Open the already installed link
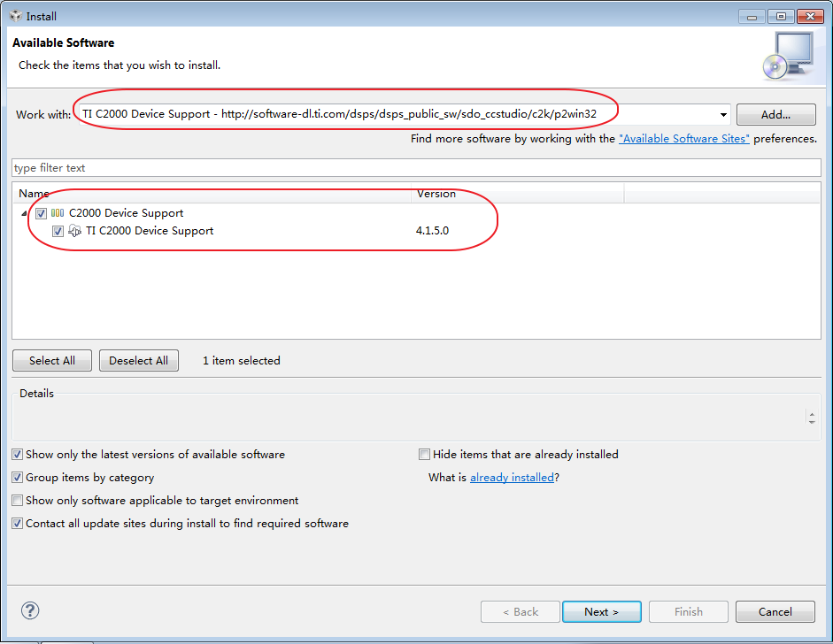This screenshot has width=833, height=644. 512,478
